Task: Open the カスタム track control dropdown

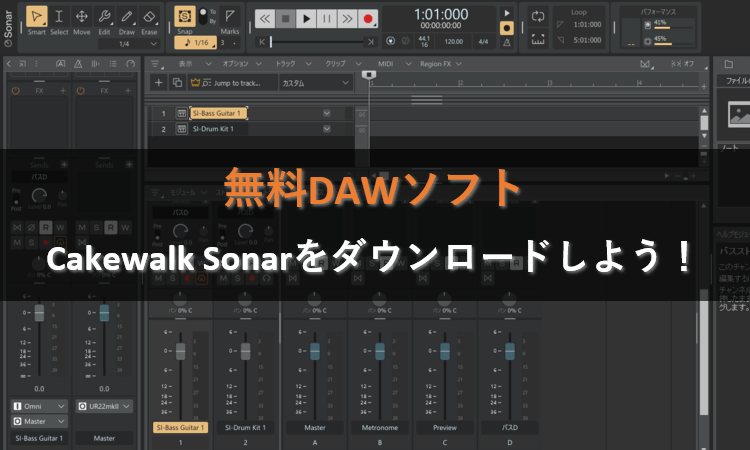Action: (x=315, y=83)
